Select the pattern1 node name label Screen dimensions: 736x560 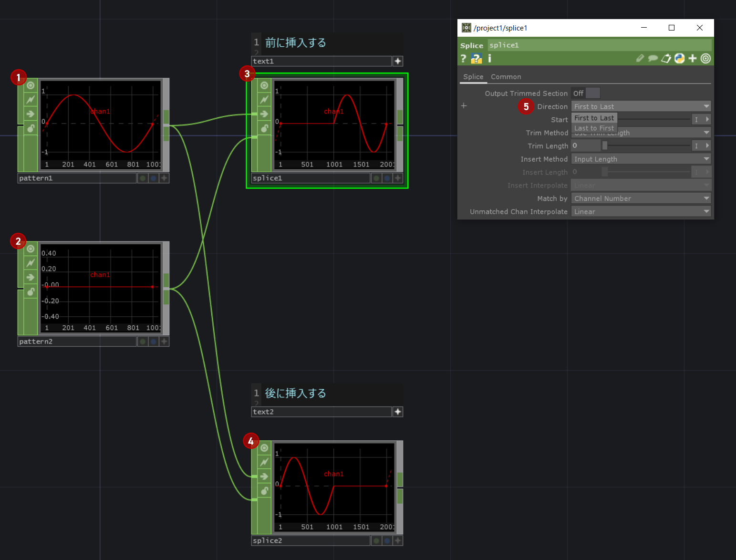click(x=77, y=178)
